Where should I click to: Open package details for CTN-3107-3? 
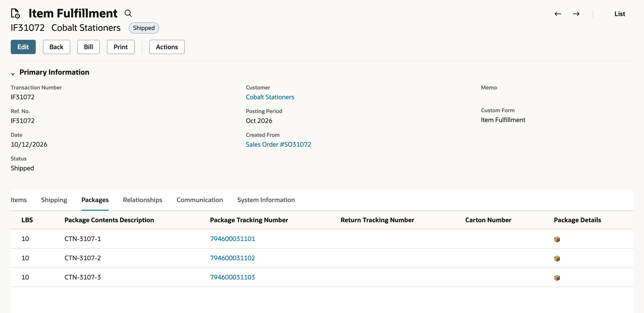(557, 278)
